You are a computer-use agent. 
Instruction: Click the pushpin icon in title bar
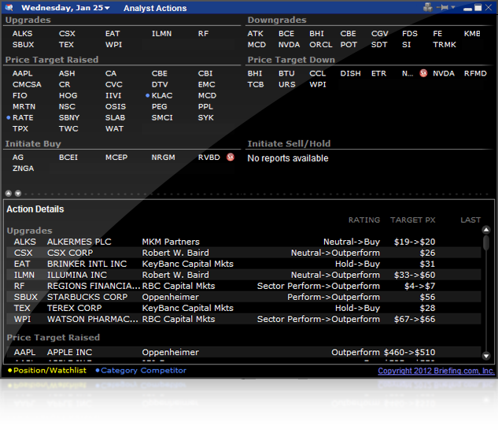tap(443, 7)
